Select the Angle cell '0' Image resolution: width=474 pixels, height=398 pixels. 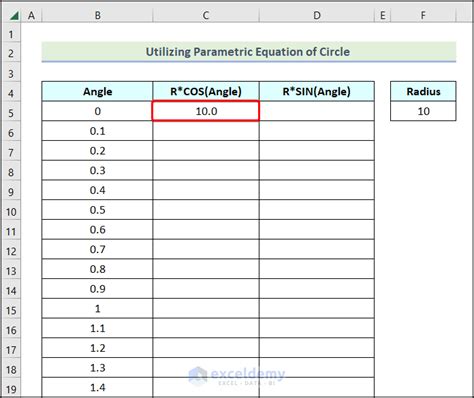coord(97,111)
